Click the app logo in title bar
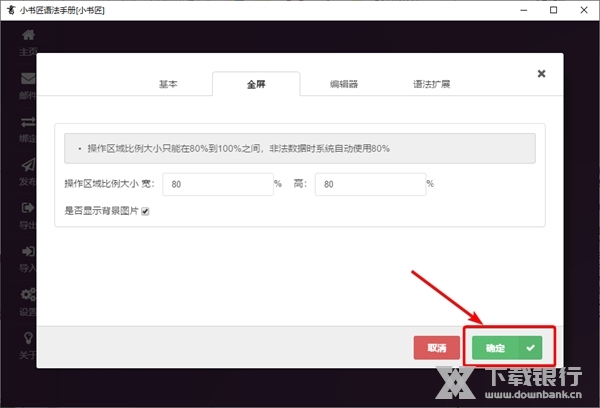Image resolution: width=600 pixels, height=408 pixels. tap(11, 10)
